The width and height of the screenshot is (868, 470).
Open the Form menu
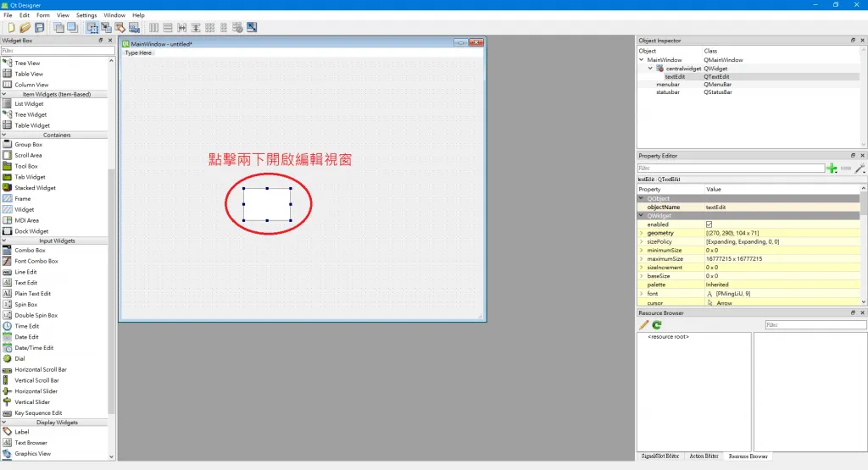(42, 15)
